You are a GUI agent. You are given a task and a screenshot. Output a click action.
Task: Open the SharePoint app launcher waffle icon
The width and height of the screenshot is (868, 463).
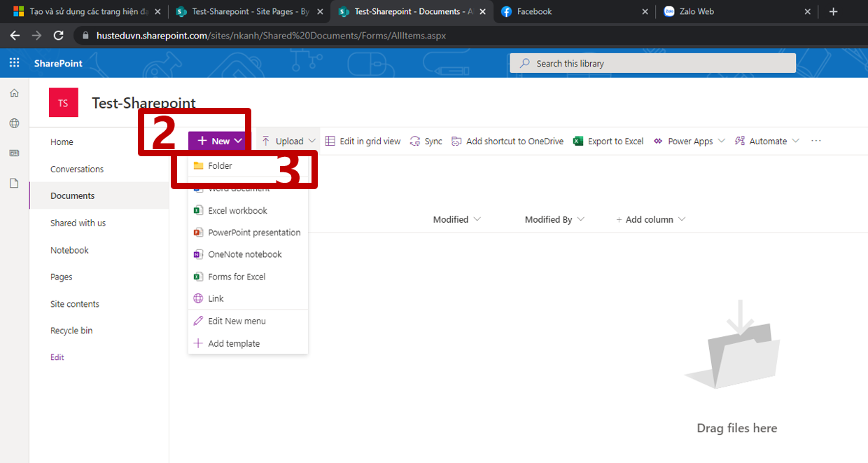point(14,63)
